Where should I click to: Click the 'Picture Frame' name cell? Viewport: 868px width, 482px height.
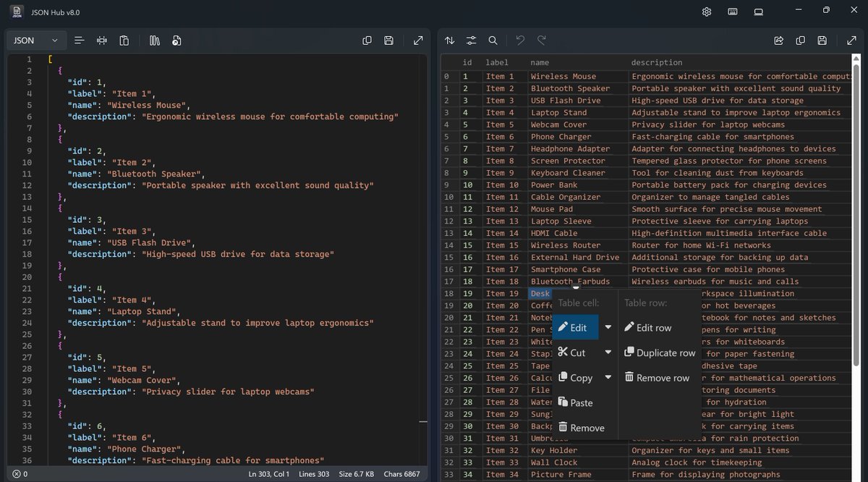click(577, 475)
